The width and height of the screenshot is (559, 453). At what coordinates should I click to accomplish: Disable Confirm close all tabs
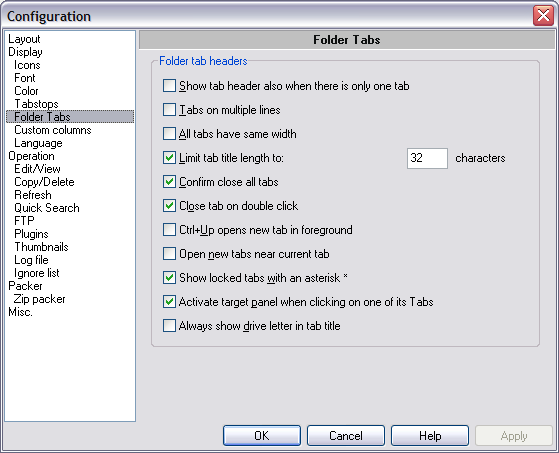[169, 182]
